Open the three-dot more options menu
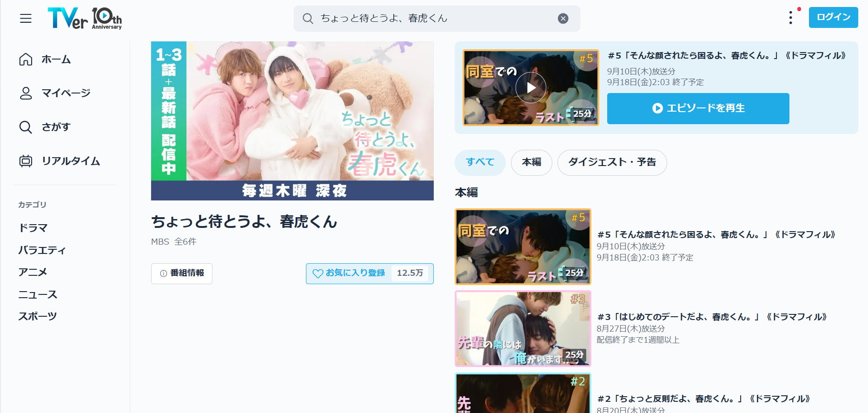This screenshot has height=413, width=868. pyautogui.click(x=790, y=18)
